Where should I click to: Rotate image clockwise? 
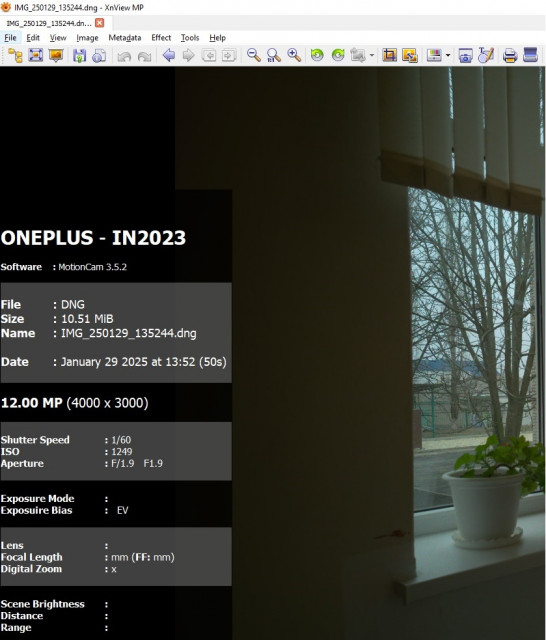click(x=338, y=55)
